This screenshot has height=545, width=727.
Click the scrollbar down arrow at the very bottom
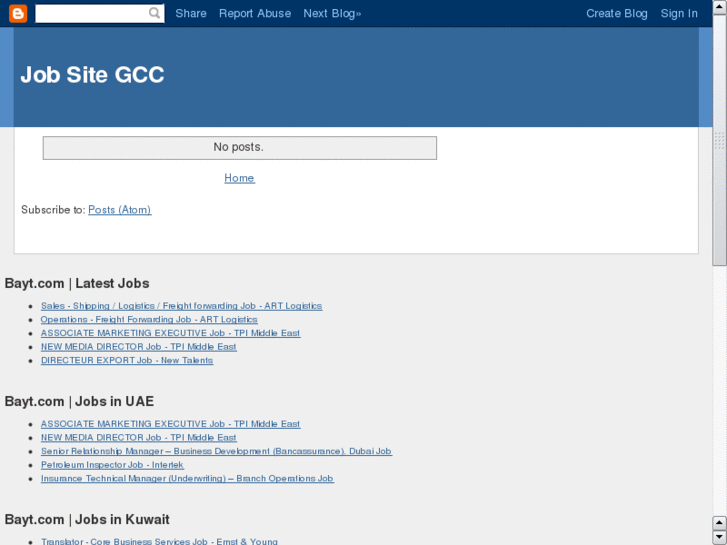click(719, 538)
